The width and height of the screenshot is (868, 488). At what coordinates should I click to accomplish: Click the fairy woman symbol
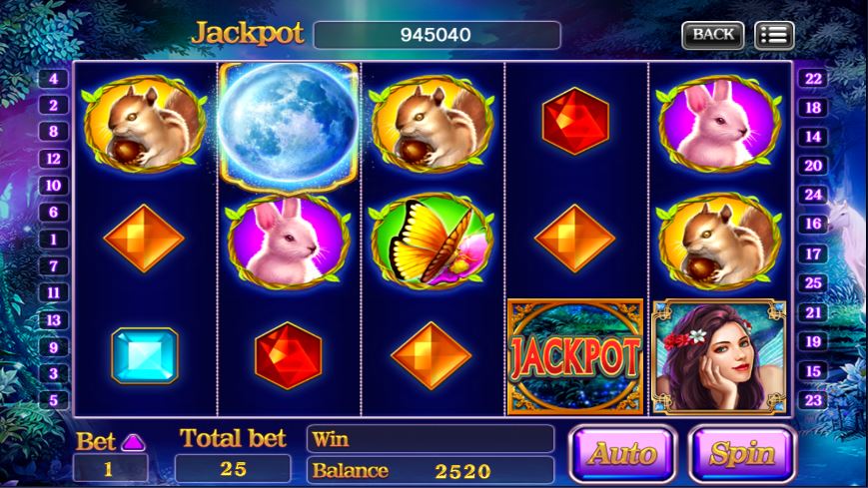coord(719,357)
